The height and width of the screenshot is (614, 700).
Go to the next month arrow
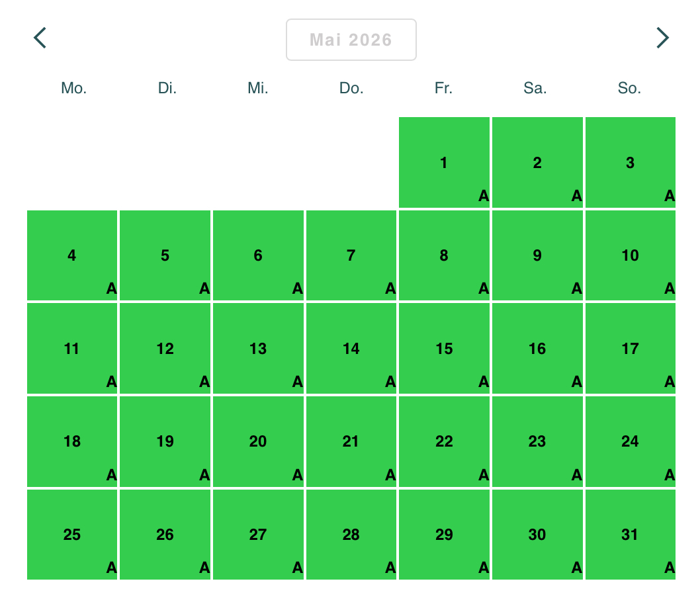point(662,38)
